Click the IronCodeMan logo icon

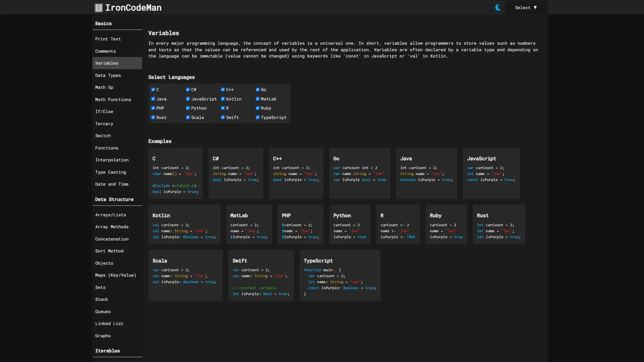click(x=99, y=8)
